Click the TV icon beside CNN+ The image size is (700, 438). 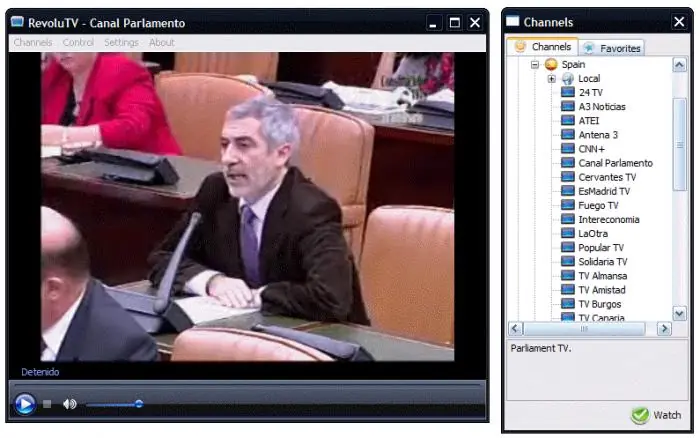pos(567,148)
